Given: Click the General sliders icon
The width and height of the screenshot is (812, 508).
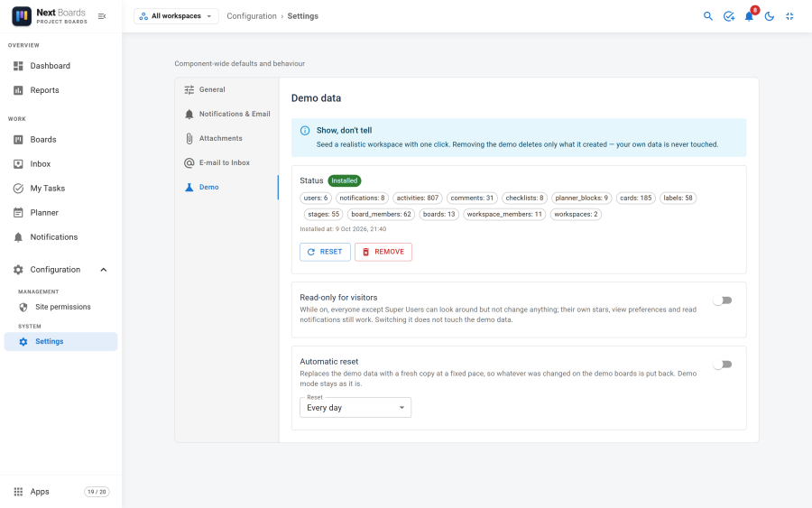Looking at the screenshot, I should point(189,89).
